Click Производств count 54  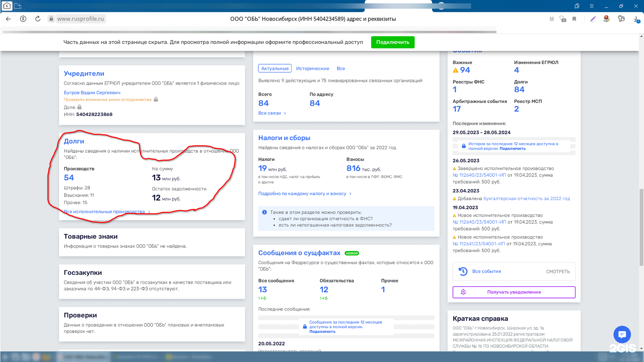(x=69, y=178)
